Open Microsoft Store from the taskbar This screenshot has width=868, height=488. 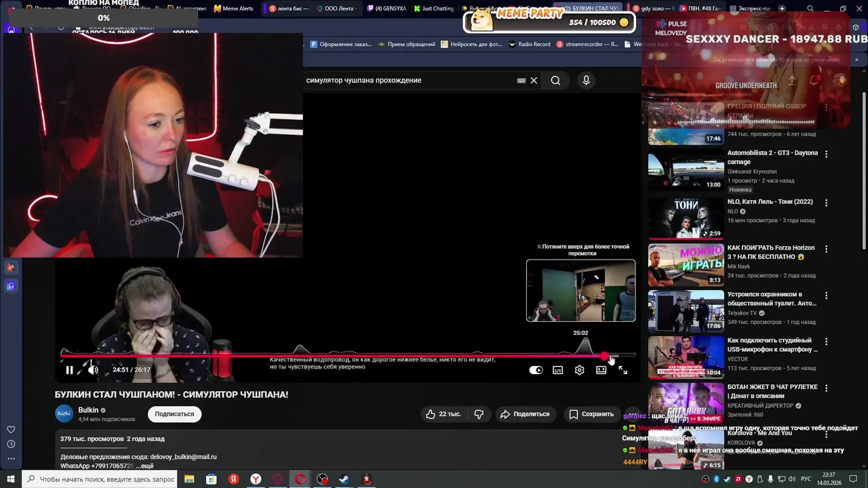point(212,479)
